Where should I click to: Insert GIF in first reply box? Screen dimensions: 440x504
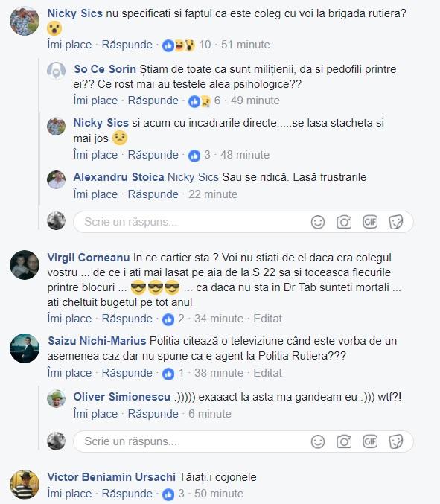370,222
